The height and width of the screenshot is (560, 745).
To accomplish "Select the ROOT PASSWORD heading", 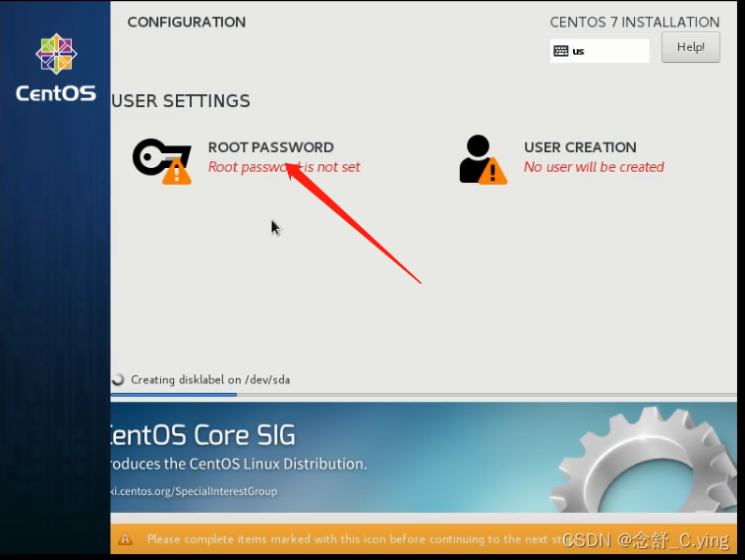I will click(271, 147).
